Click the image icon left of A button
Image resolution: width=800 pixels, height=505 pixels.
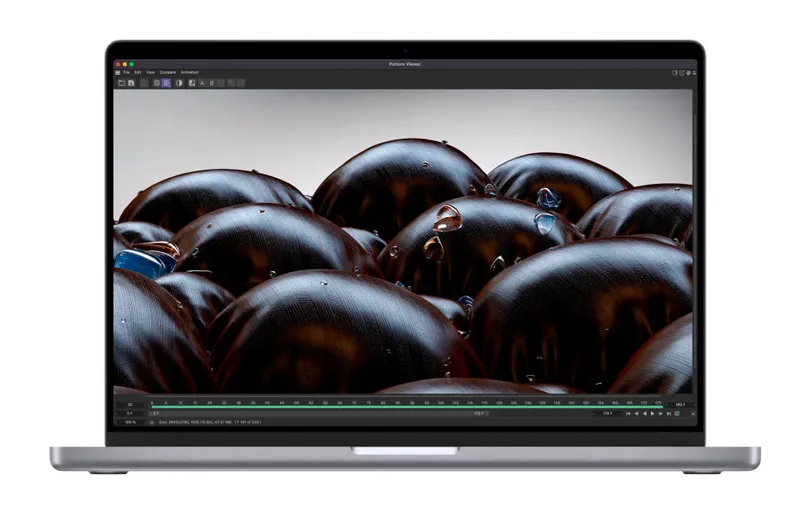[191, 83]
